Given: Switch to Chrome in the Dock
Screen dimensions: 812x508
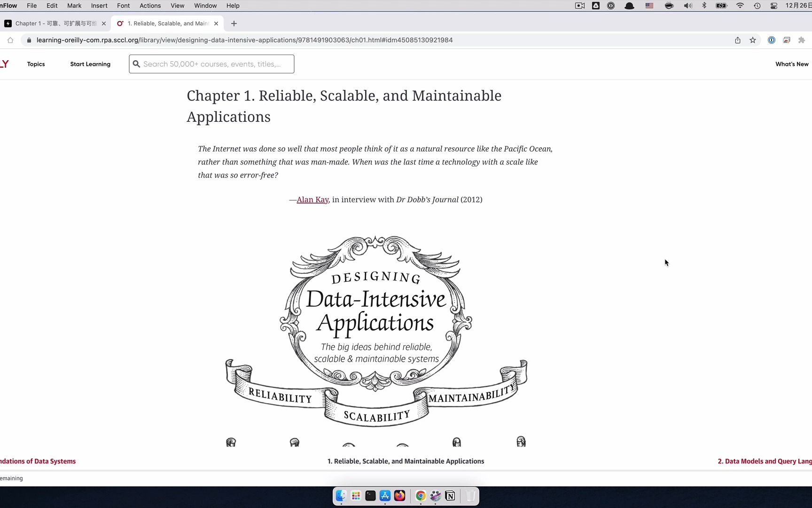Looking at the screenshot, I should coord(421,496).
